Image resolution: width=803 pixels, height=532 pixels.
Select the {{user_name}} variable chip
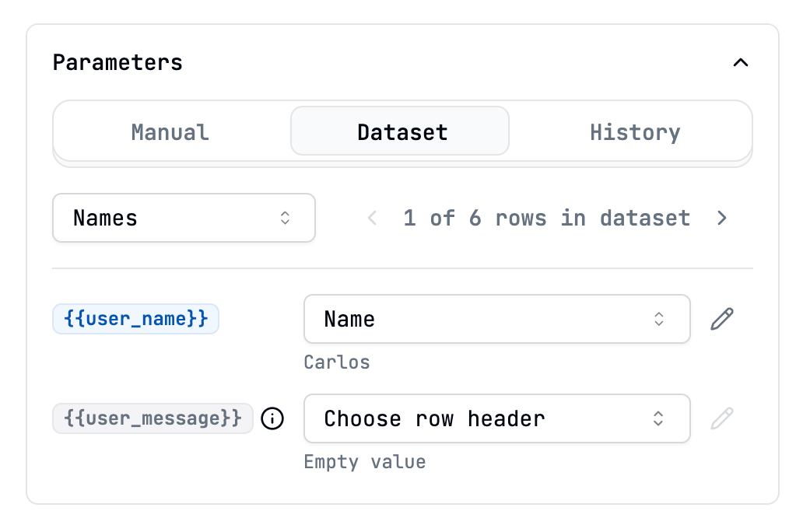point(135,319)
